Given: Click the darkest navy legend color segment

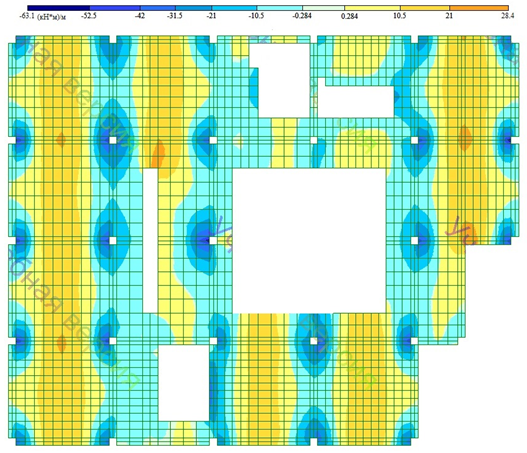Looking at the screenshot, I should 58,8.
